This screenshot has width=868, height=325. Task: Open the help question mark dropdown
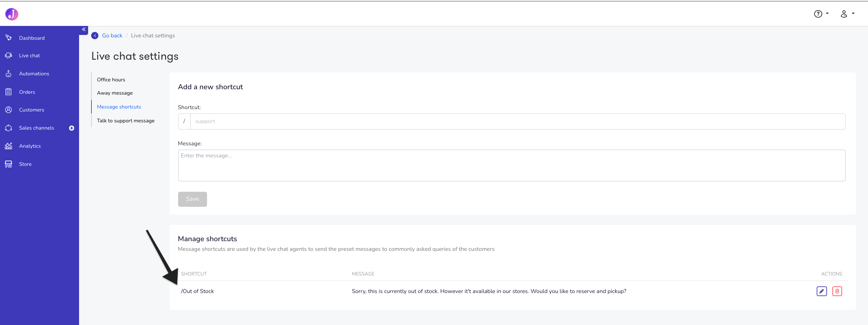pos(821,14)
